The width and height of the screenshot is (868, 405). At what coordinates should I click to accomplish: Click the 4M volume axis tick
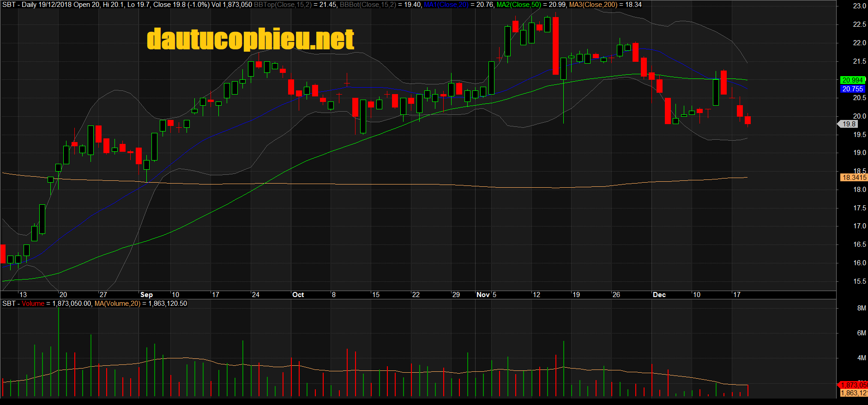pos(862,358)
